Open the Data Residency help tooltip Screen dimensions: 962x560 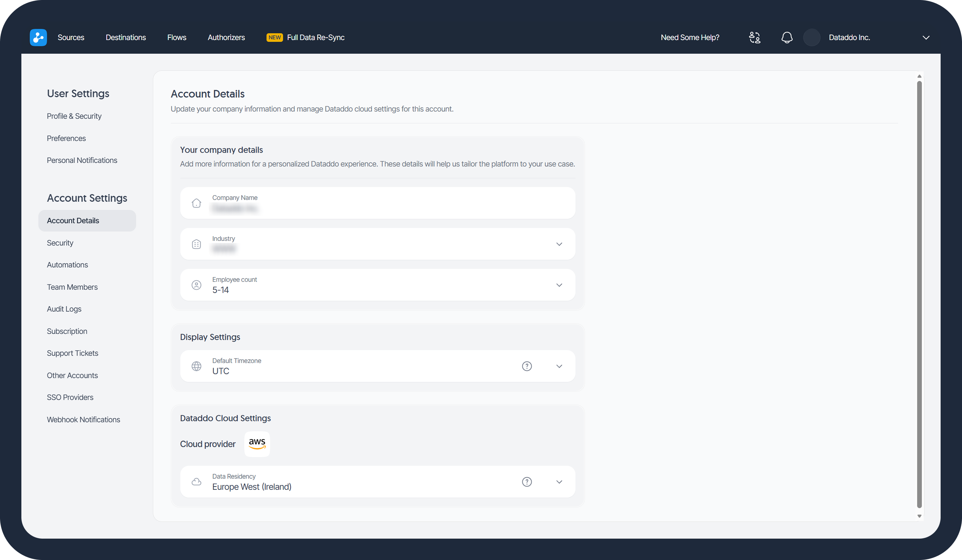click(x=527, y=482)
